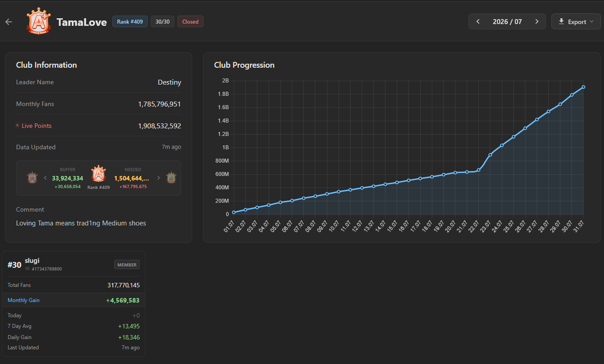Click the S rank emblem icon
604x364 pixels.
click(x=171, y=178)
